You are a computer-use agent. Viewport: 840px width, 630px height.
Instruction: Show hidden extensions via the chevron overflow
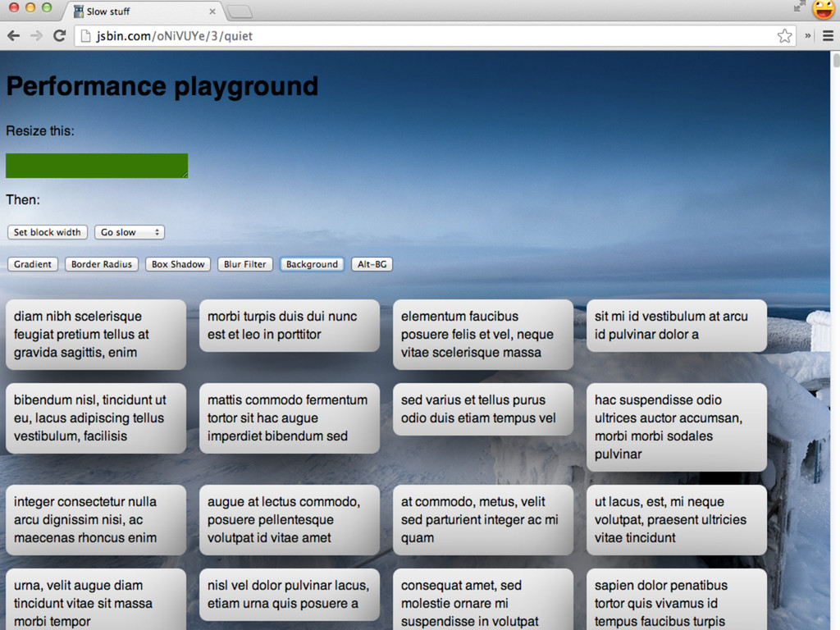point(808,35)
